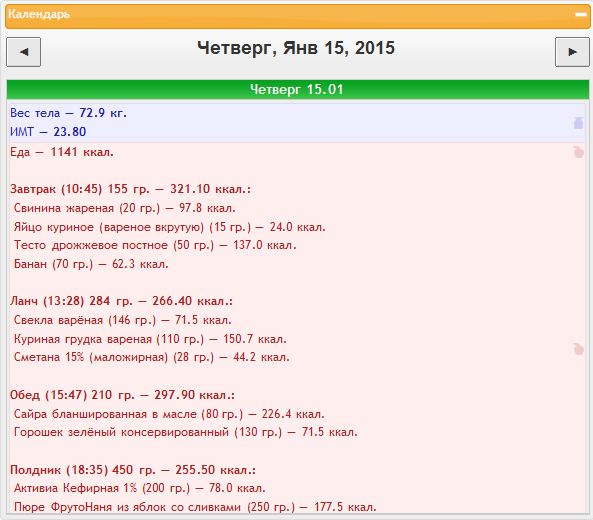Click the body weight scale icon
Screen dimensions: 593x520
(x=578, y=123)
